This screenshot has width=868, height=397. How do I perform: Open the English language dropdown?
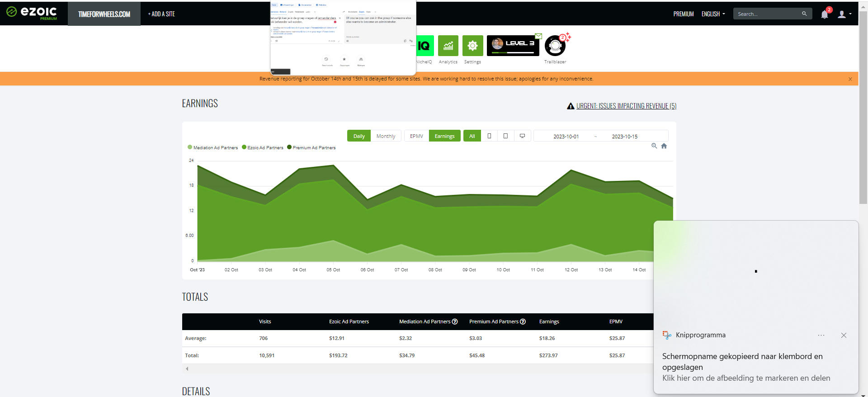713,14
